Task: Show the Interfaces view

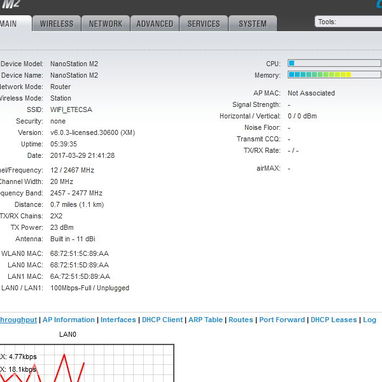Action: [x=118, y=320]
